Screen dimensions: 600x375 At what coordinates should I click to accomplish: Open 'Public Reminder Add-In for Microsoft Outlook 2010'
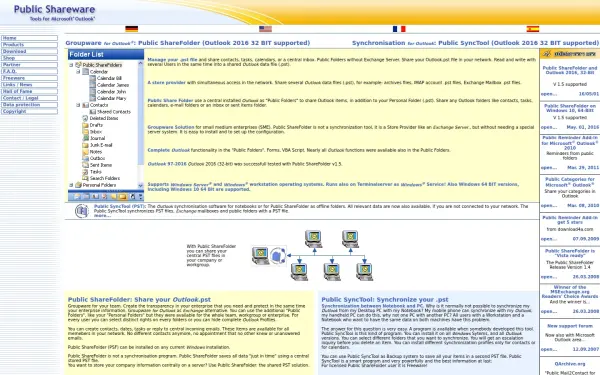tap(570, 142)
